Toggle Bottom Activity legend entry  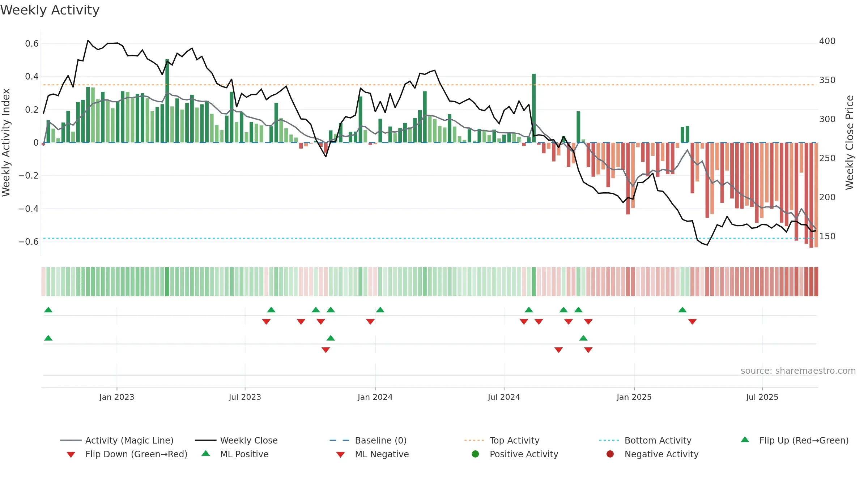tap(645, 440)
